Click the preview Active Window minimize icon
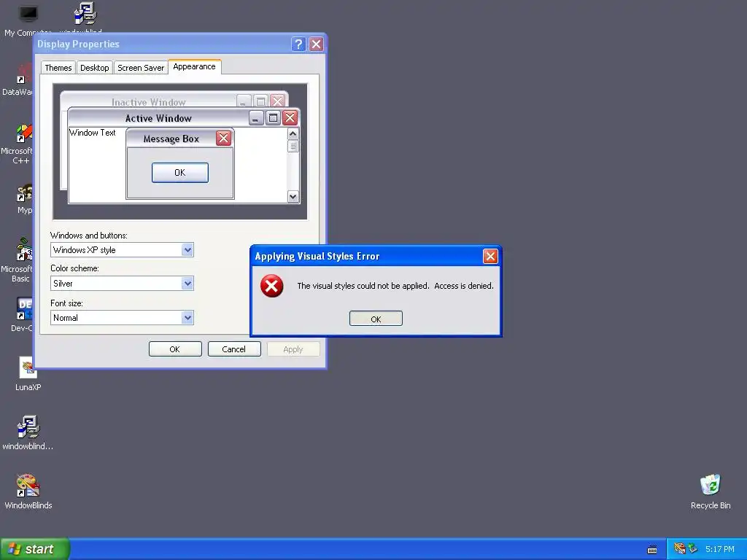The image size is (747, 560). pos(256,117)
